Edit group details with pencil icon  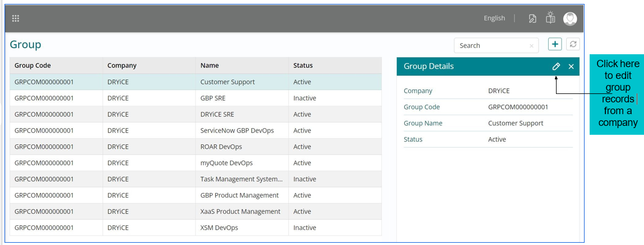(556, 67)
